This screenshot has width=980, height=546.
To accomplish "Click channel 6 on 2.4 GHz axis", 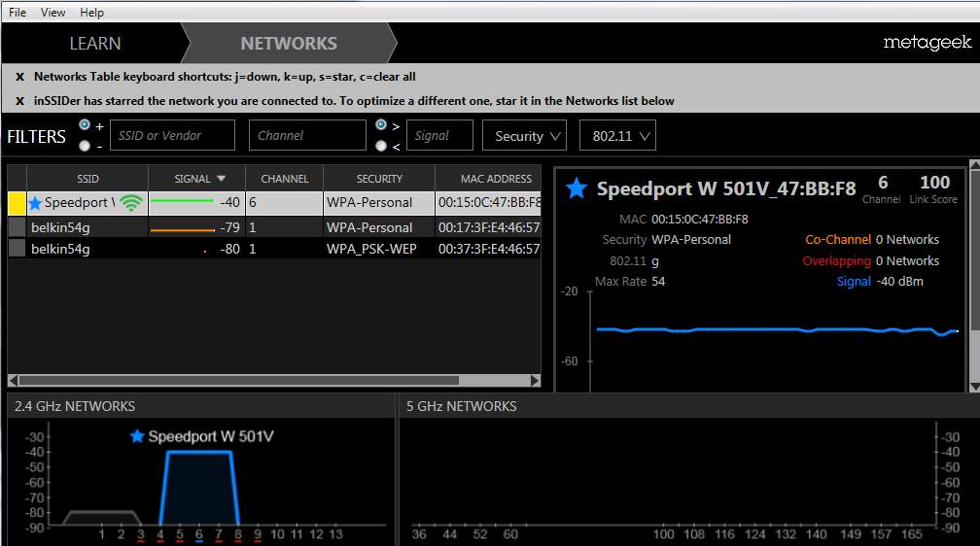I will point(198,534).
